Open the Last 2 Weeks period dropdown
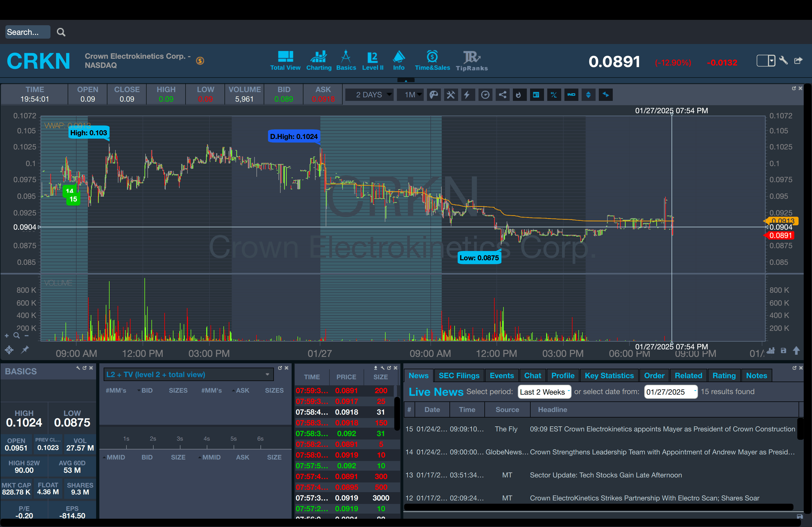Image resolution: width=812 pixels, height=527 pixels. (x=544, y=392)
